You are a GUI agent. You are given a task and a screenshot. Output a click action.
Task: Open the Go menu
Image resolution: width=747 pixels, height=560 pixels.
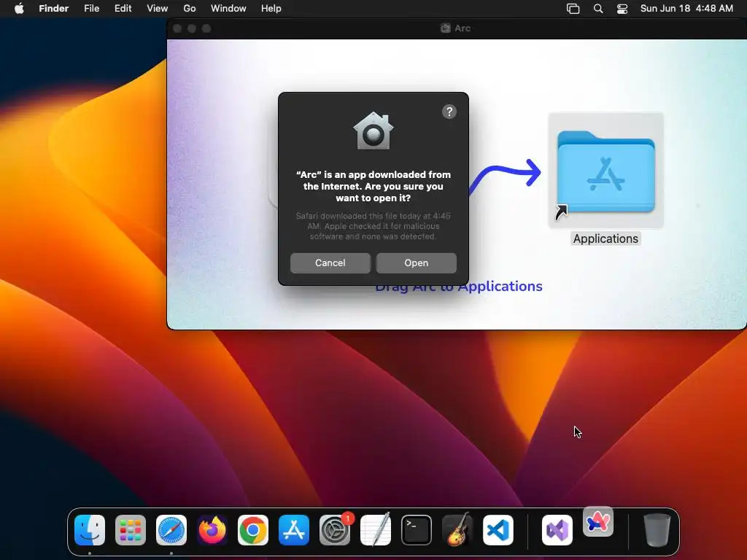[190, 9]
